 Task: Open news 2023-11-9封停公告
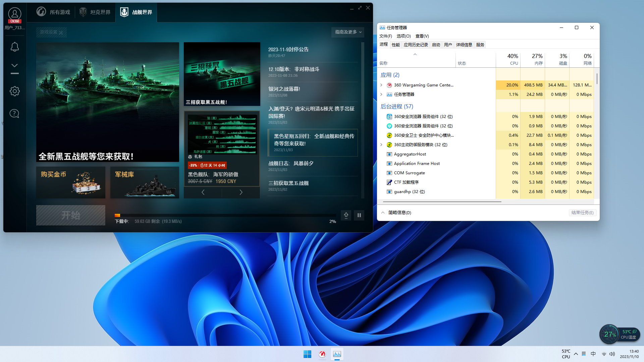pyautogui.click(x=313, y=52)
